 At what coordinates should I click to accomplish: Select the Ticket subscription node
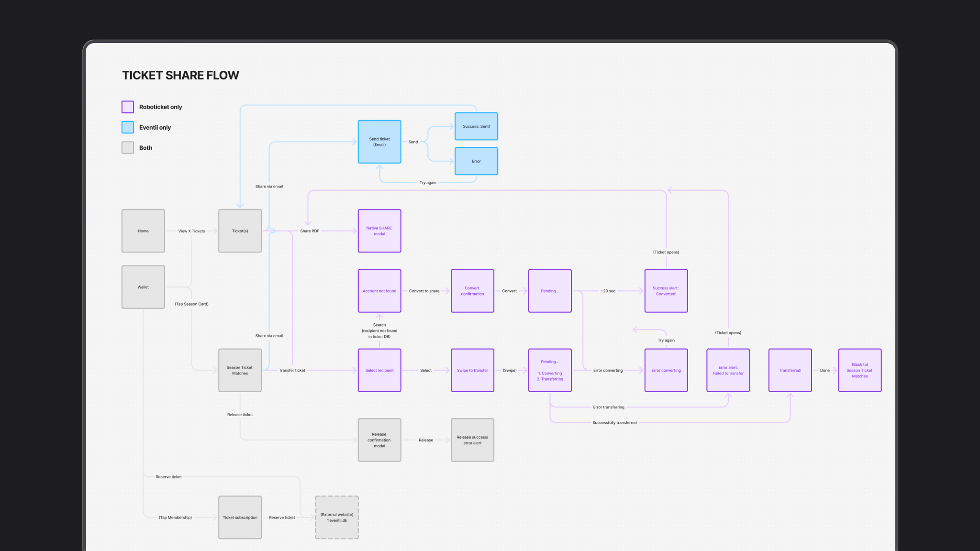coord(240,518)
